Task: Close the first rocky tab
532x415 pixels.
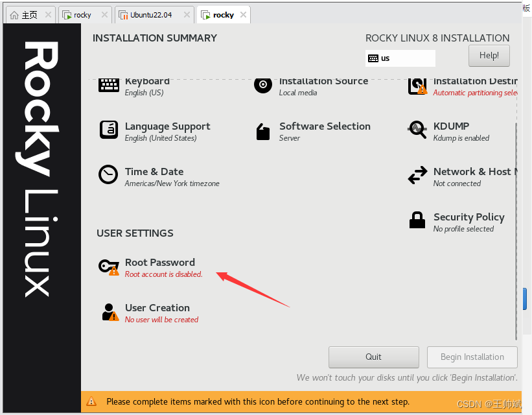Action: click(x=104, y=15)
